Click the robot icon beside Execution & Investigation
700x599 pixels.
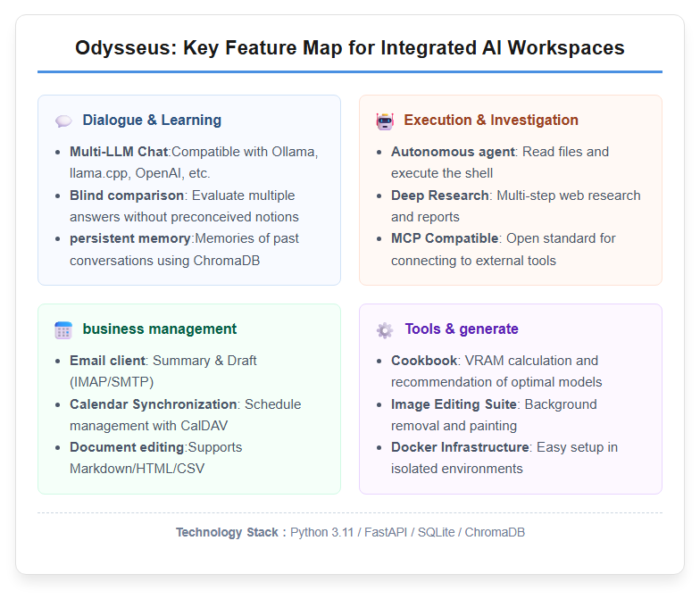[x=385, y=121]
